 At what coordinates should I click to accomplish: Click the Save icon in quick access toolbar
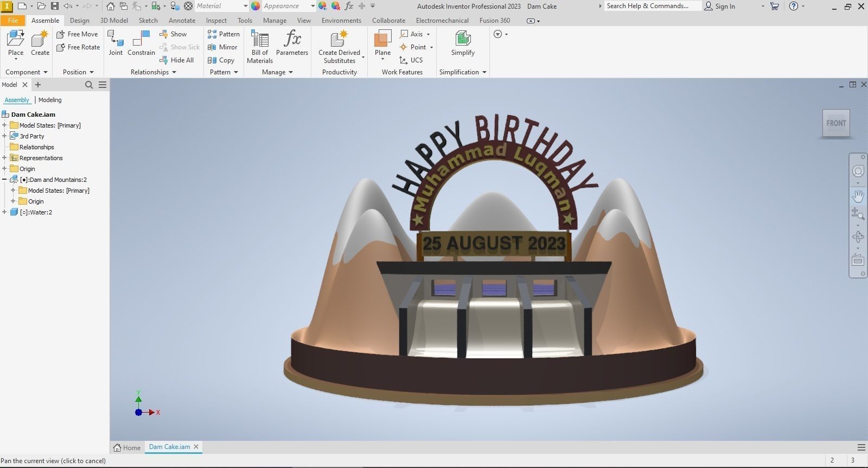pos(55,6)
